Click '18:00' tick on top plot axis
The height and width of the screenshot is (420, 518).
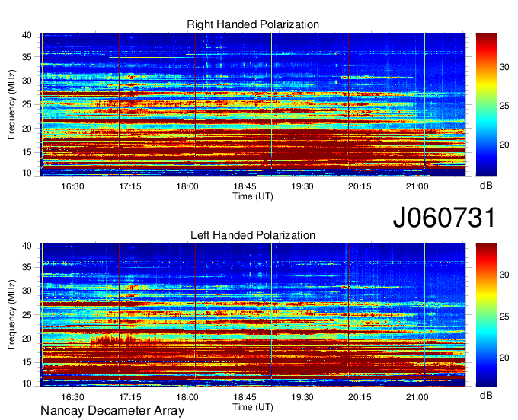click(x=187, y=186)
